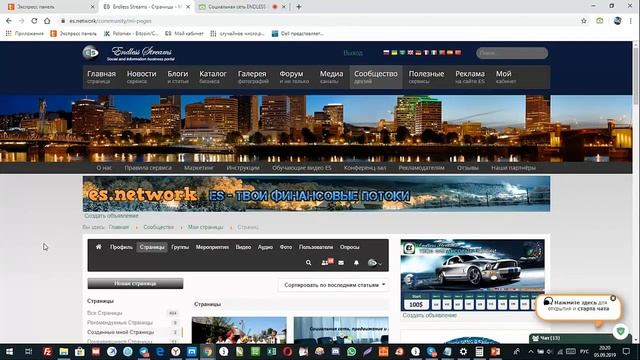Switch to the Профиль tab
640x360 pixels.
(121, 247)
